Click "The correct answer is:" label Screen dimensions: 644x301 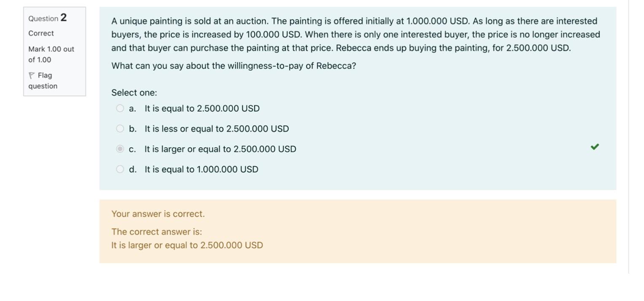[x=156, y=232]
